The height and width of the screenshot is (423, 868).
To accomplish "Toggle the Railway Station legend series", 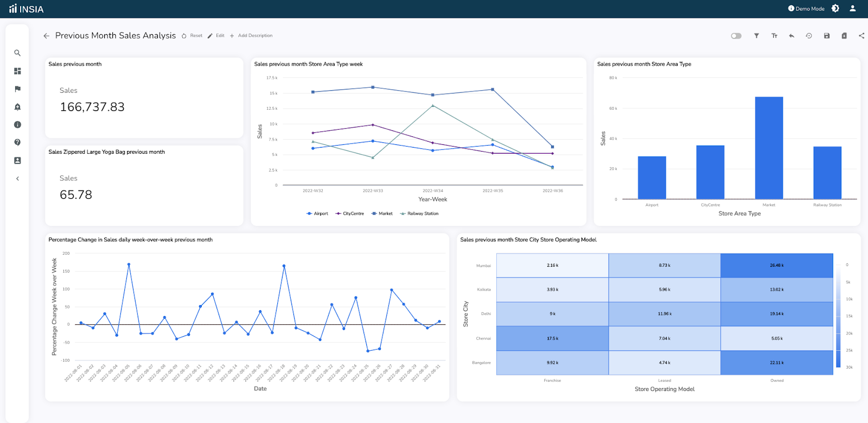I will click(x=419, y=213).
